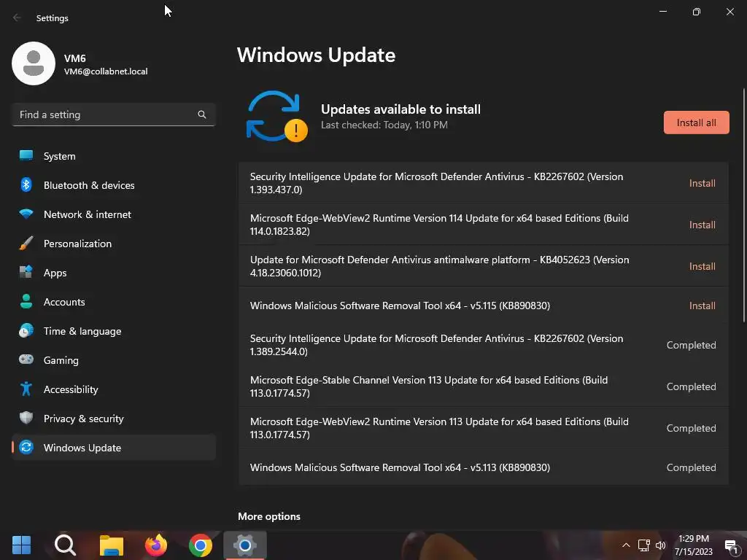Click the Windows Update page title
747x560 pixels.
coord(317,55)
